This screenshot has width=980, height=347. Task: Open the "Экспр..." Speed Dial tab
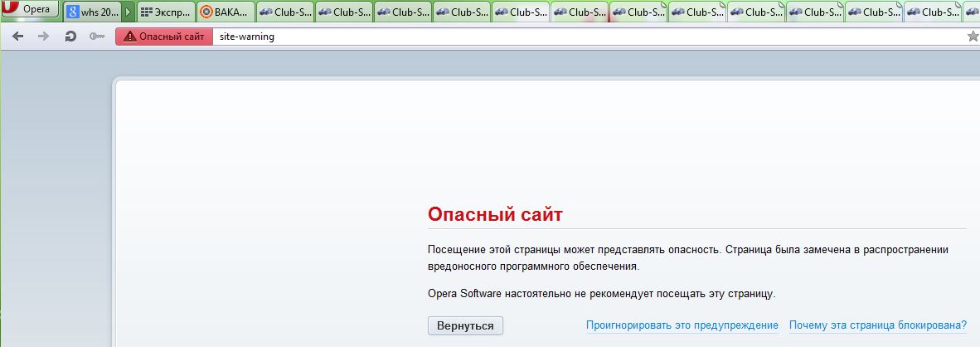[166, 12]
